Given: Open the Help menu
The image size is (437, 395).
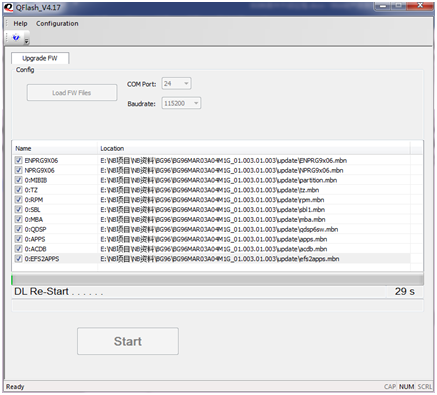Looking at the screenshot, I should pos(20,24).
